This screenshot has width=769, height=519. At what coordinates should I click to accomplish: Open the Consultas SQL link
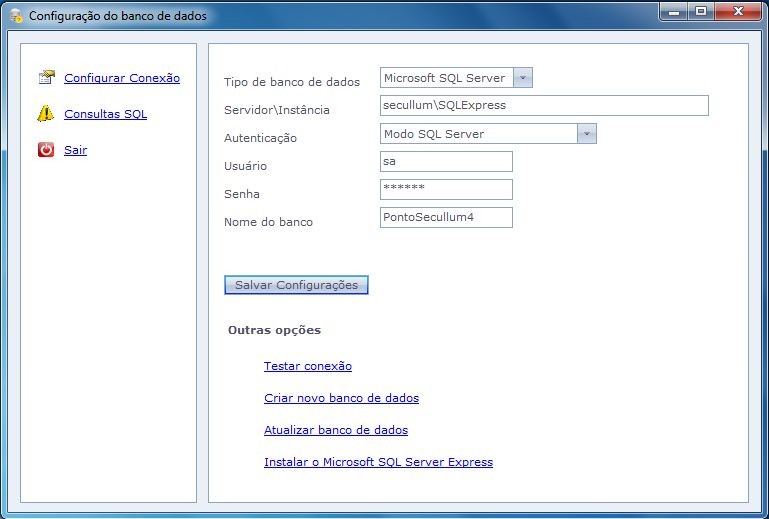(105, 114)
